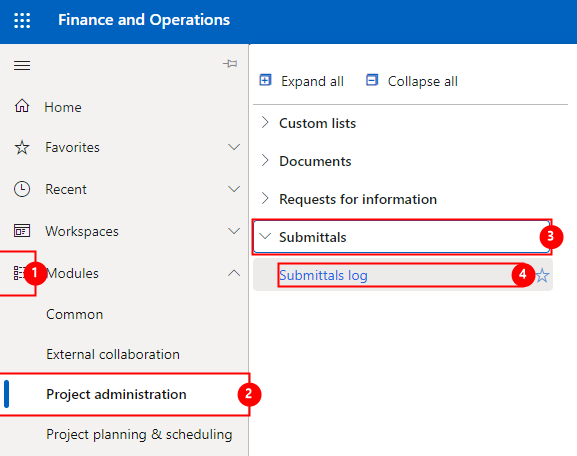The width and height of the screenshot is (577, 456).
Task: Collapse navigation pane with hamburger icon
Action: click(22, 66)
